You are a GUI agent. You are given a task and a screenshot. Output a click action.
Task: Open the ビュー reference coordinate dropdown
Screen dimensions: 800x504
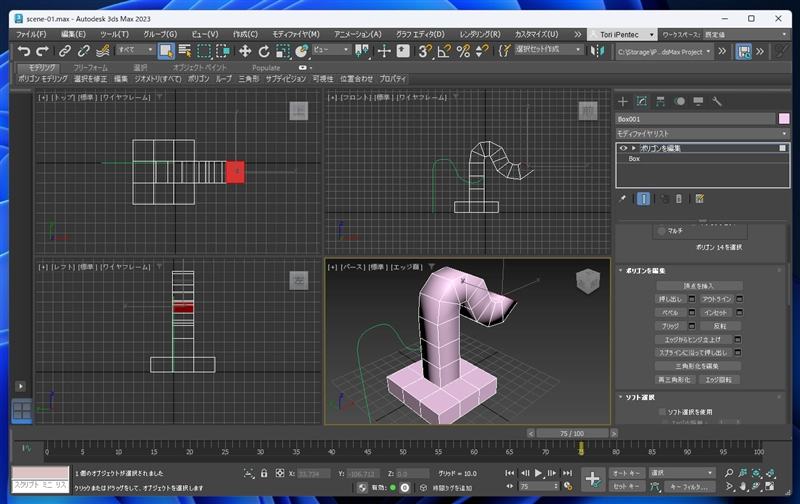(332, 50)
